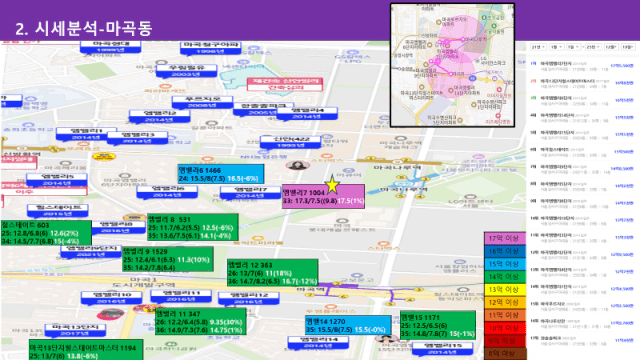Viewport: 640px width, 360px height.
Task: Open the end year dropdown in ranking panel
Action: pos(592,47)
